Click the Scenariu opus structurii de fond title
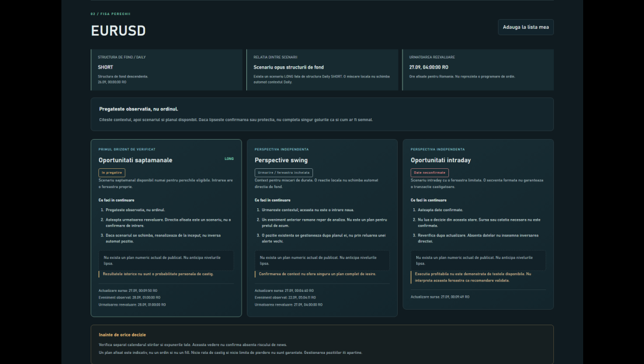Image resolution: width=644 pixels, height=364 pixels. 289,67
